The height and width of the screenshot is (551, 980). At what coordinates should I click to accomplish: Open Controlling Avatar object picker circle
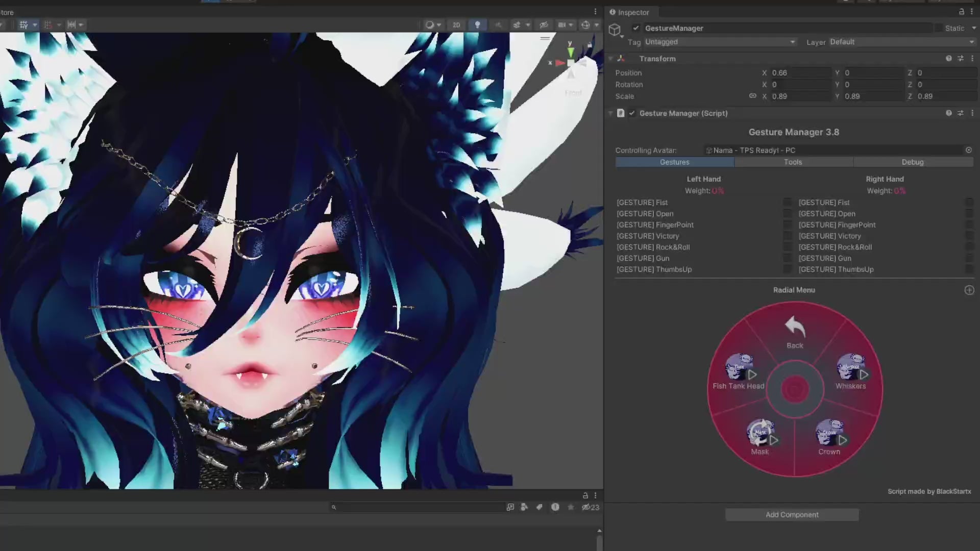click(968, 150)
